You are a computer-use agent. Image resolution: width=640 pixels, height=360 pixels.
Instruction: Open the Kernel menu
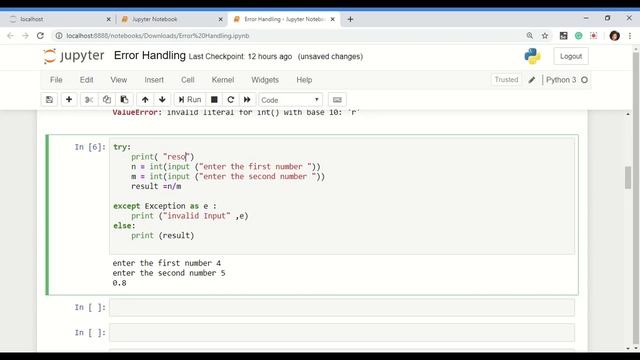pos(223,80)
